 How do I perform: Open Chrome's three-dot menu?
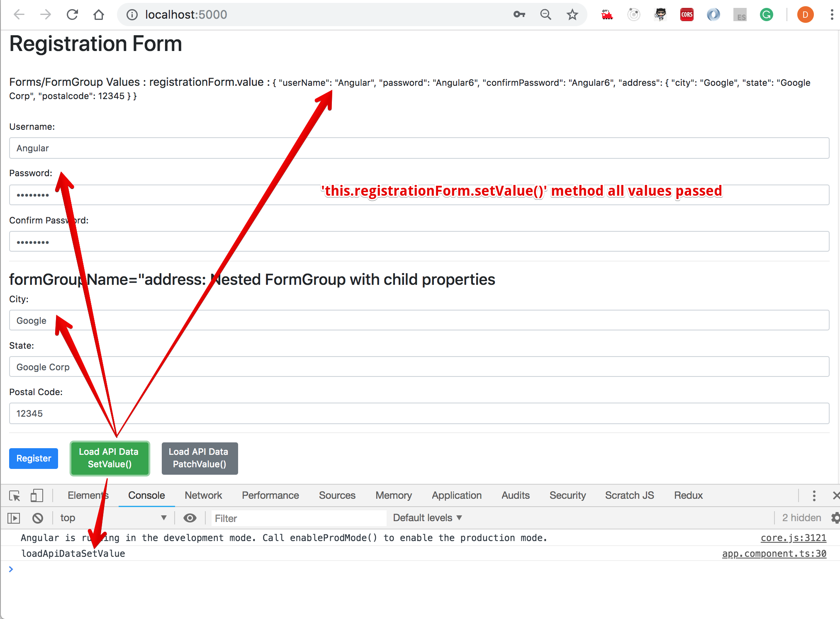tap(831, 14)
